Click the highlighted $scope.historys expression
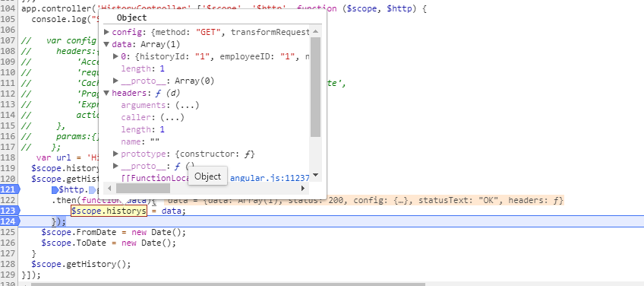 pos(109,211)
